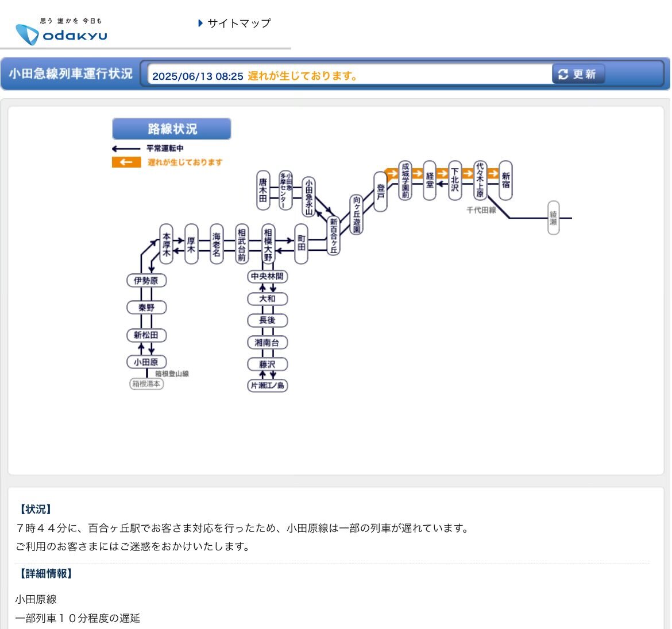
Task: Click orange delay arrow between 経堂 and 下北沢
Action: tap(442, 173)
